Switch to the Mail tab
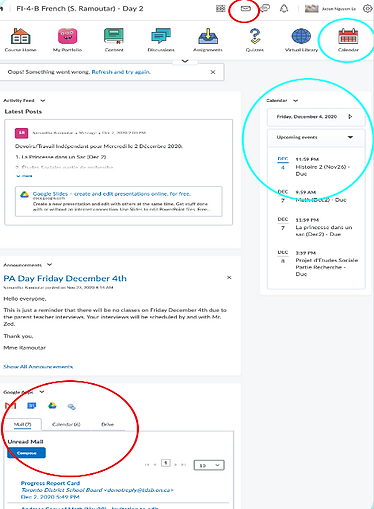374x509 pixels. click(23, 424)
